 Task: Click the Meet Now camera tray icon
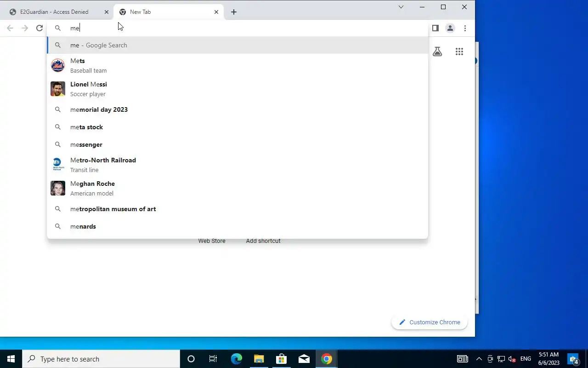[490, 359]
